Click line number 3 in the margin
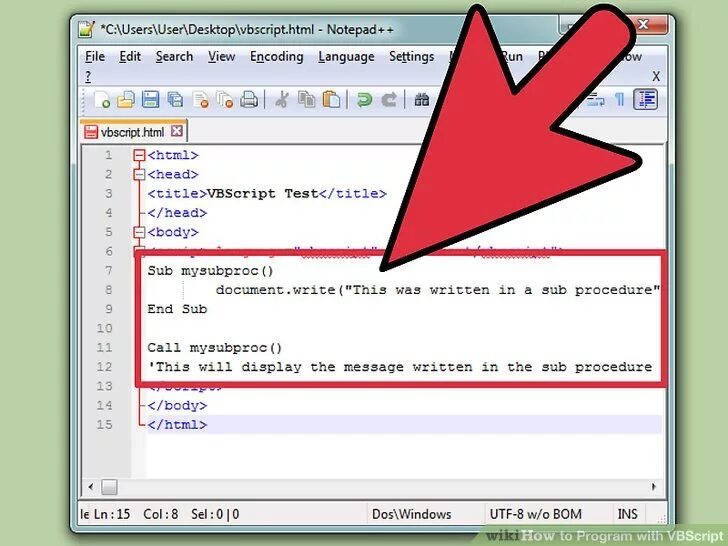728x546 pixels. click(x=109, y=194)
